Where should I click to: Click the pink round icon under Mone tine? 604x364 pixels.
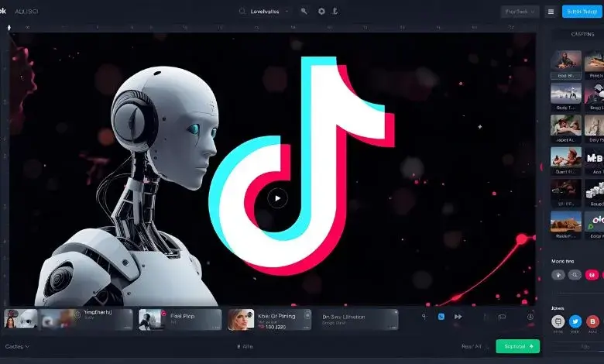click(x=592, y=275)
